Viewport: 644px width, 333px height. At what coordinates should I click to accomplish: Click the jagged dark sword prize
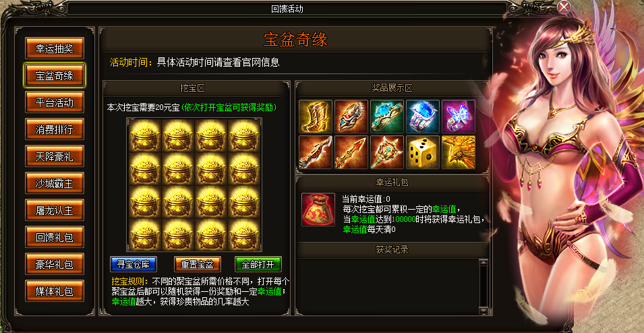point(316,152)
